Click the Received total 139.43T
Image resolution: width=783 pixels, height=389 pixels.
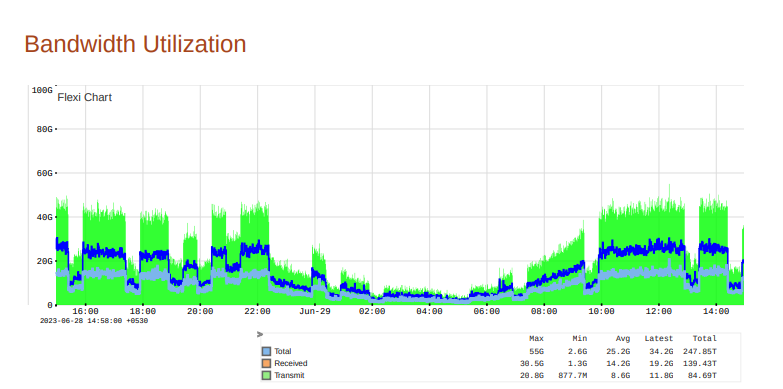pyautogui.click(x=700, y=364)
